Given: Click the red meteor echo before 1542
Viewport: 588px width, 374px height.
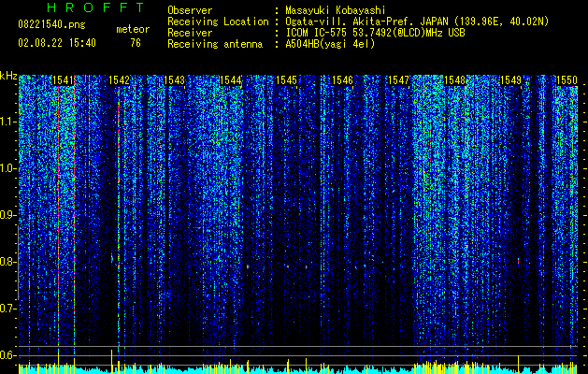Looking at the screenshot, I should pos(112,258).
